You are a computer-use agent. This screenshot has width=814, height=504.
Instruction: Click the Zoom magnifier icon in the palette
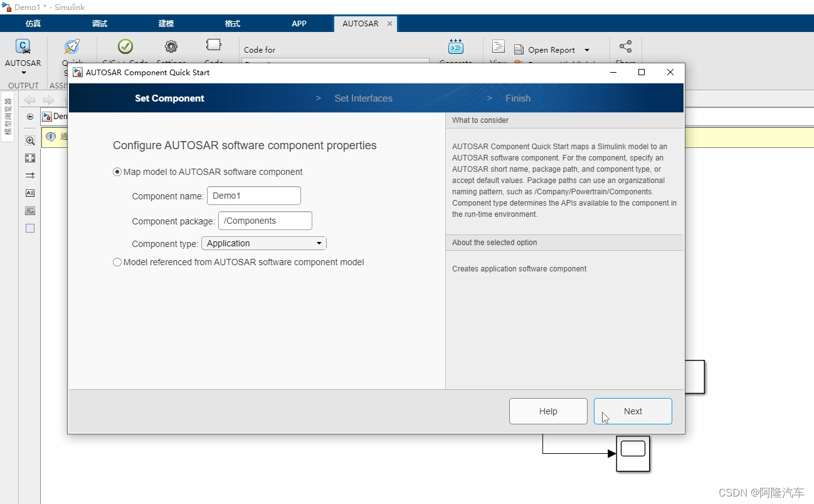point(29,140)
